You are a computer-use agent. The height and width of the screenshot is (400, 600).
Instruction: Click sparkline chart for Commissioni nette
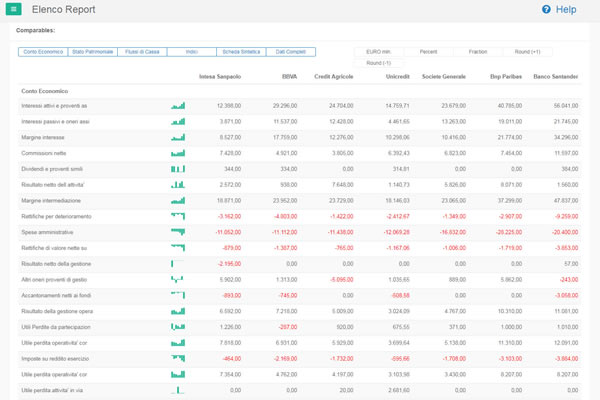[178, 153]
